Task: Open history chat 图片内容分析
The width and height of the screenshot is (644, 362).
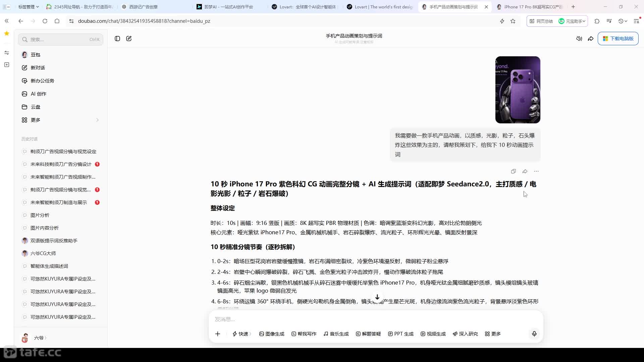Action: point(61,228)
